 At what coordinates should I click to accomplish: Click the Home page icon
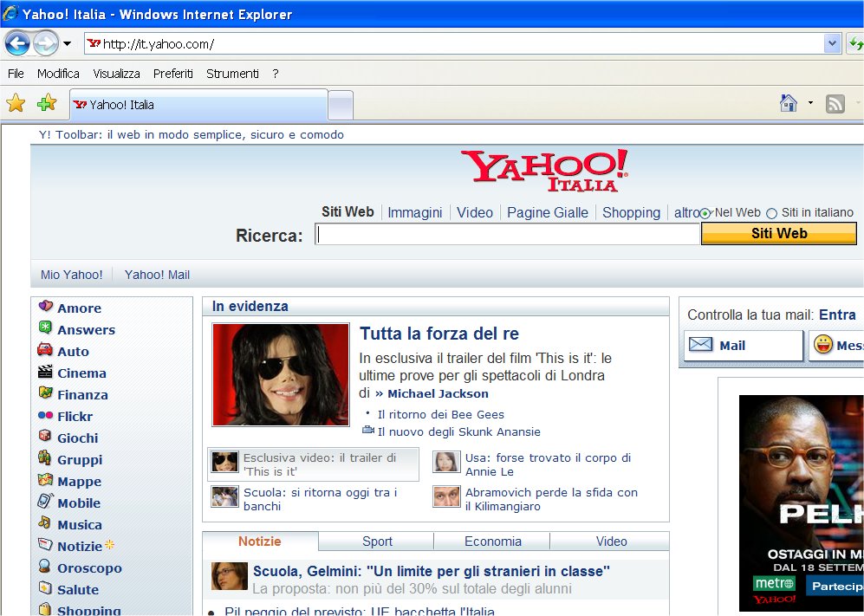[x=789, y=103]
